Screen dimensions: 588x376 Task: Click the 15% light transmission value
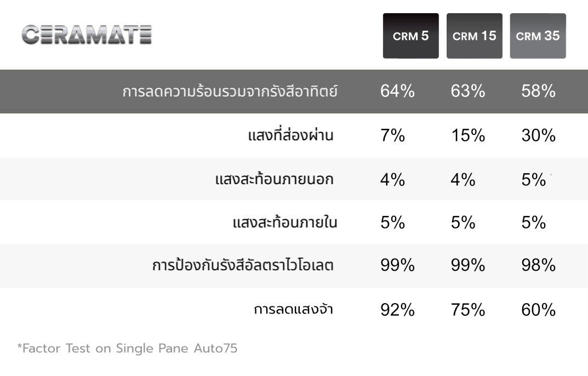467,135
